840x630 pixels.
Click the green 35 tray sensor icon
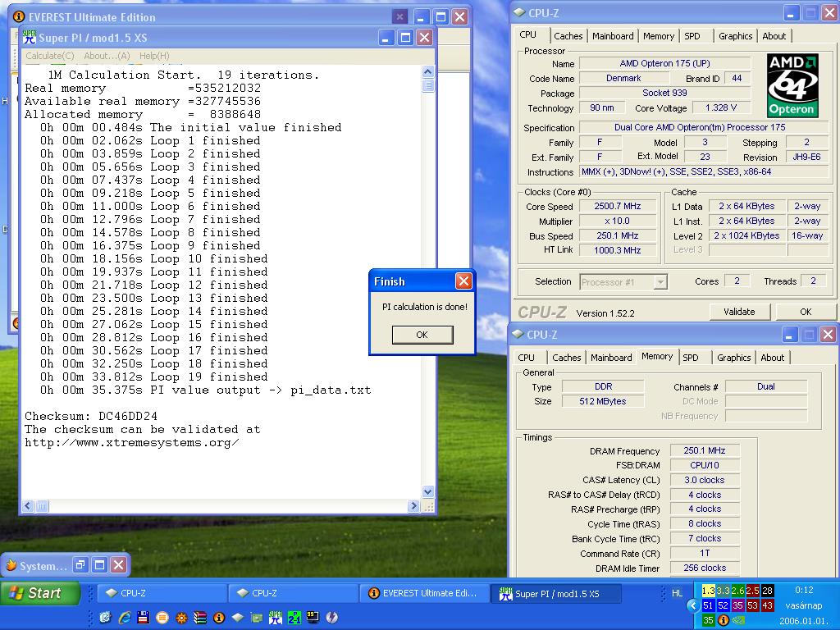point(708,620)
